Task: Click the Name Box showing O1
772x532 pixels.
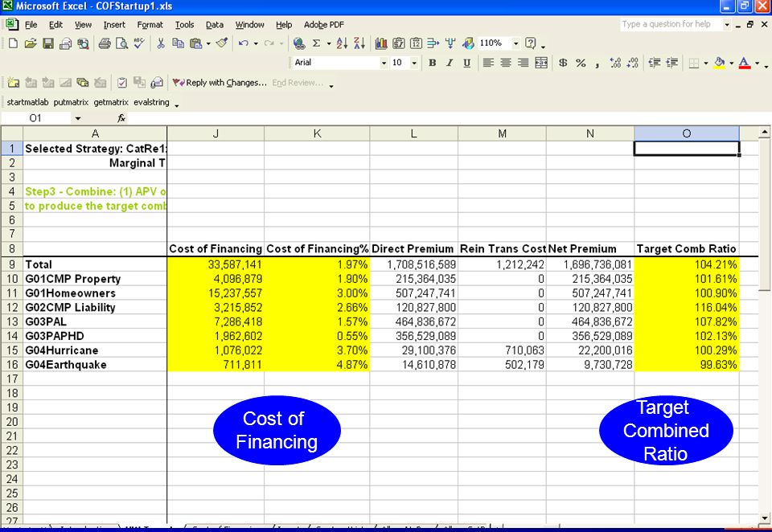Action: point(36,118)
